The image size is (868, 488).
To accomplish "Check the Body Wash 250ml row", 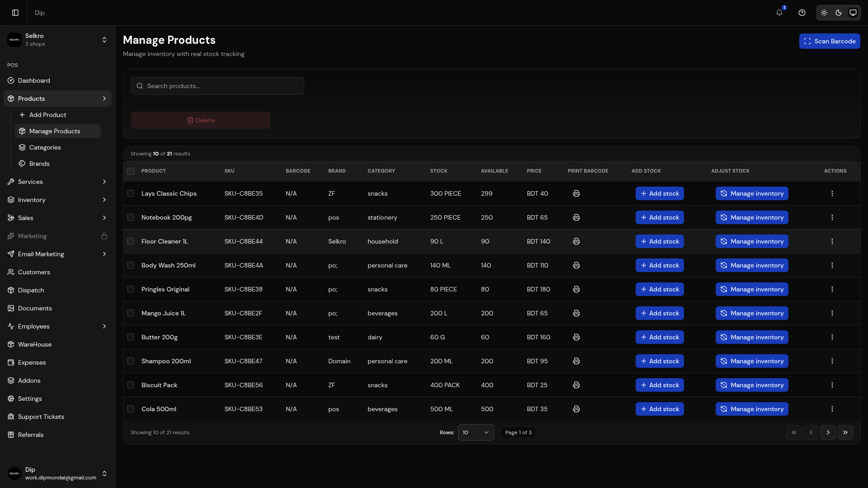I will coord(131,265).
